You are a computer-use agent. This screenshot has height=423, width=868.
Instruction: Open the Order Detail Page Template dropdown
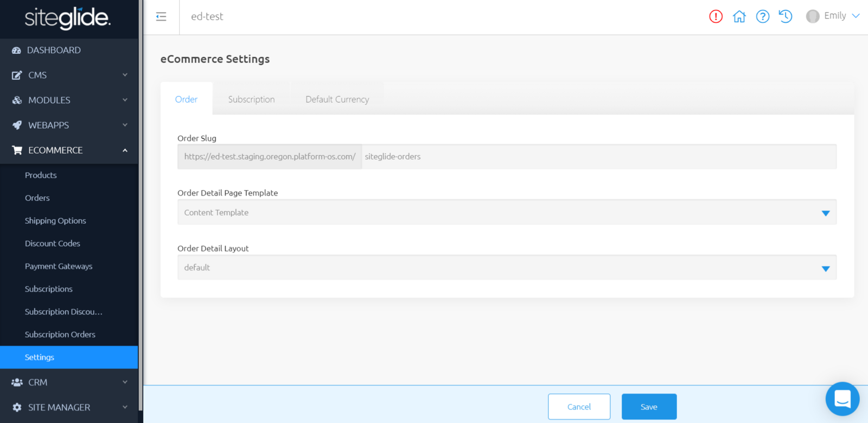pos(506,212)
